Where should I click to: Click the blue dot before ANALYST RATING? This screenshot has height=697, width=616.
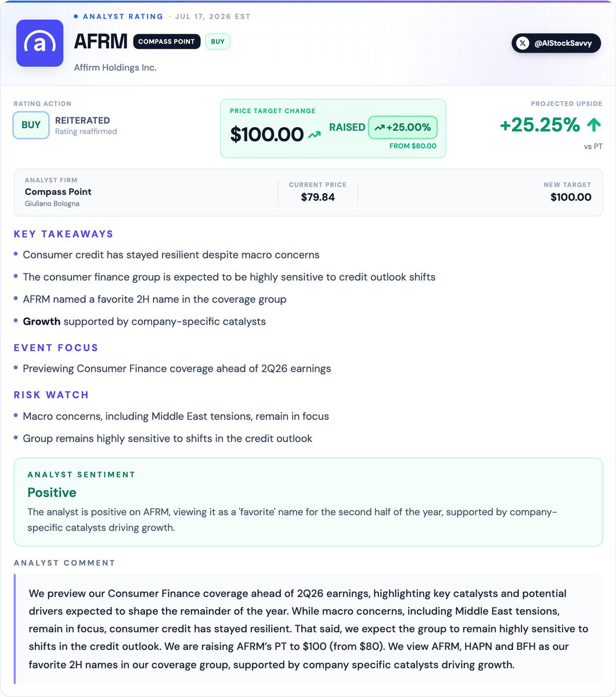coord(76,16)
